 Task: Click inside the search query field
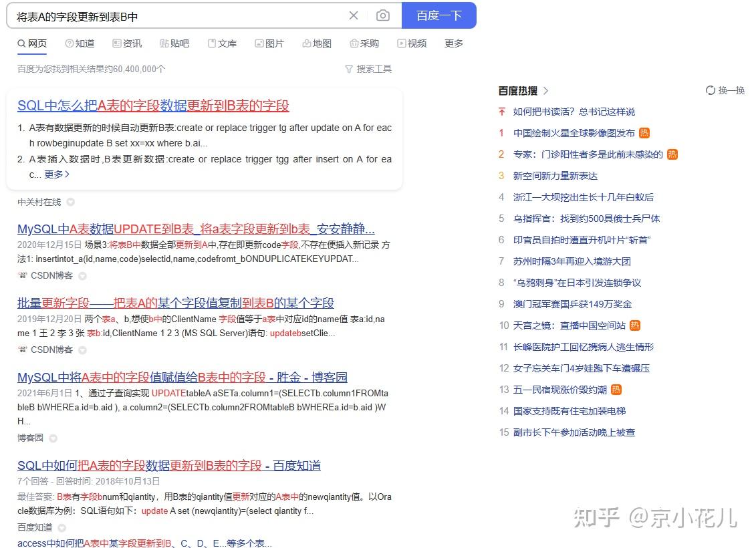(178, 17)
